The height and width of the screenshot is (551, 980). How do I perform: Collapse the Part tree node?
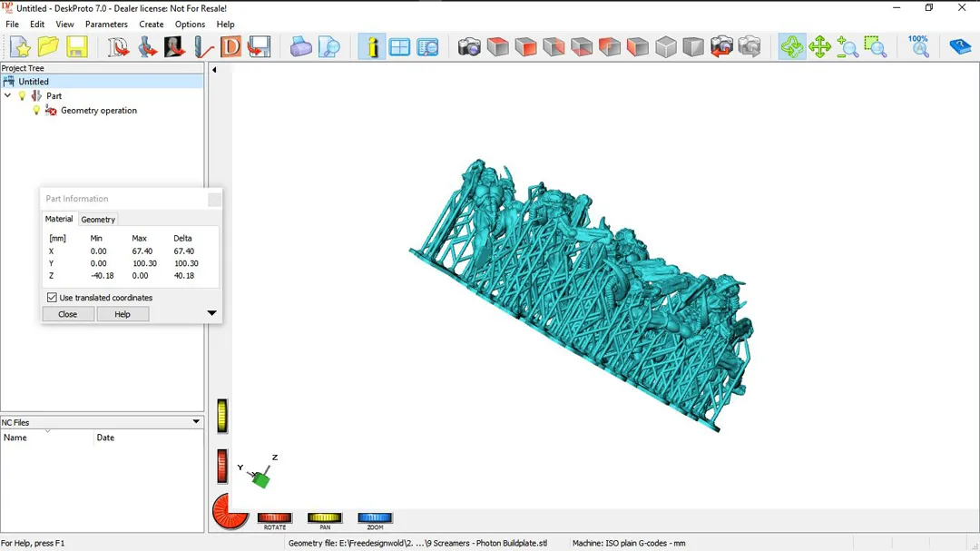point(8,96)
